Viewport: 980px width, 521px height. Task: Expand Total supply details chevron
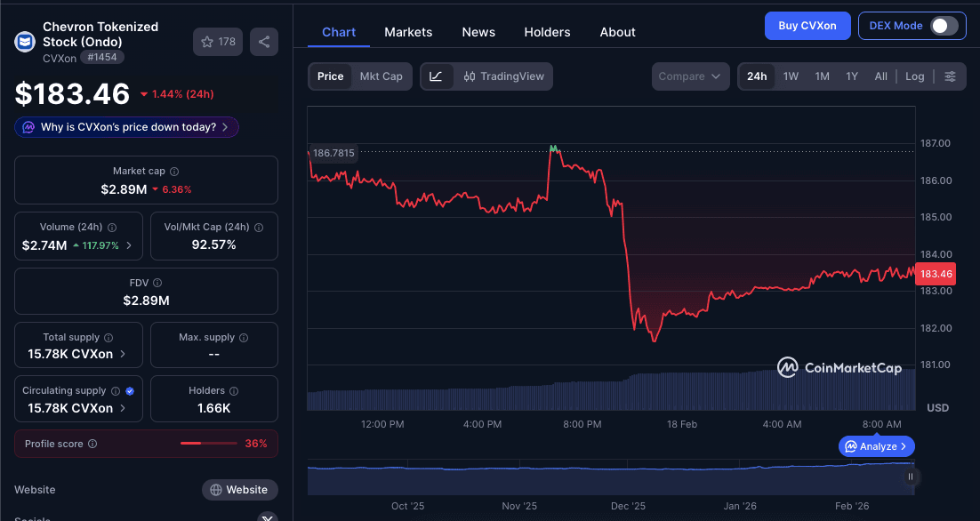[123, 354]
